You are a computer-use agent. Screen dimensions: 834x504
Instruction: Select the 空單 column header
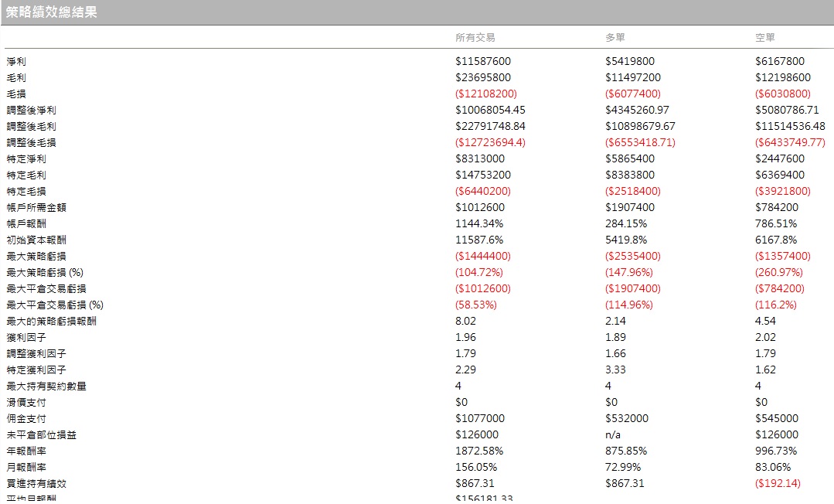click(x=765, y=38)
